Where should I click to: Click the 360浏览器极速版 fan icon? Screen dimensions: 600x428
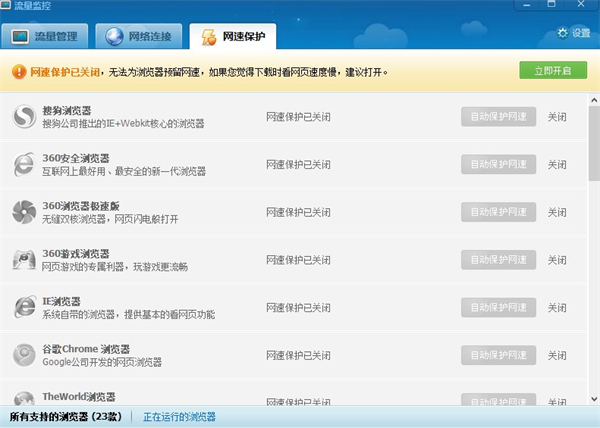(x=24, y=212)
